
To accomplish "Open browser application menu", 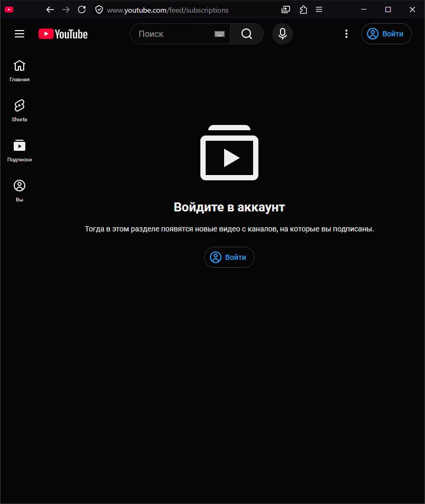I will [x=319, y=9].
